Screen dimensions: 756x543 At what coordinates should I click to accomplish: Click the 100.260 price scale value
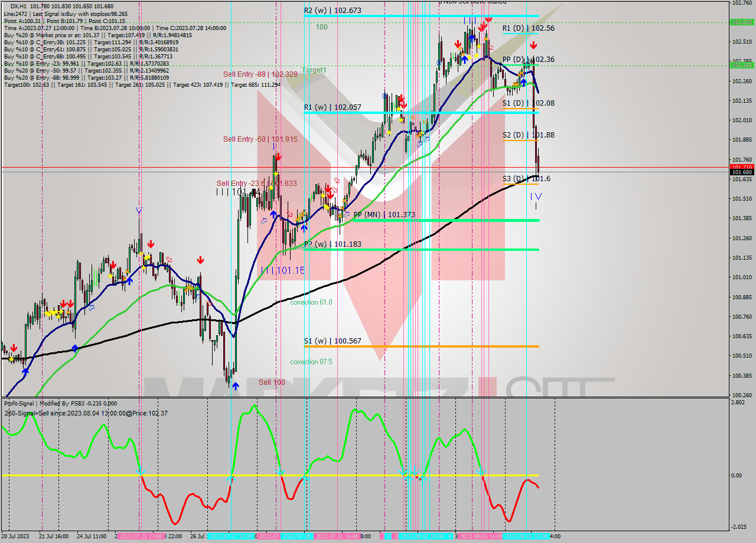click(x=742, y=395)
